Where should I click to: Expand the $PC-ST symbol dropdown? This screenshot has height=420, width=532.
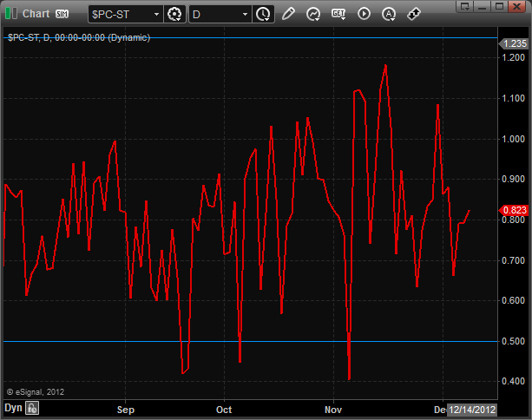pyautogui.click(x=156, y=14)
